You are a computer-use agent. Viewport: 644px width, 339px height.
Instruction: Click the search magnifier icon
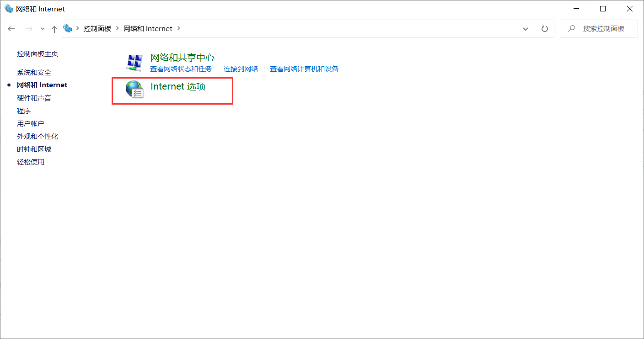tap(571, 28)
